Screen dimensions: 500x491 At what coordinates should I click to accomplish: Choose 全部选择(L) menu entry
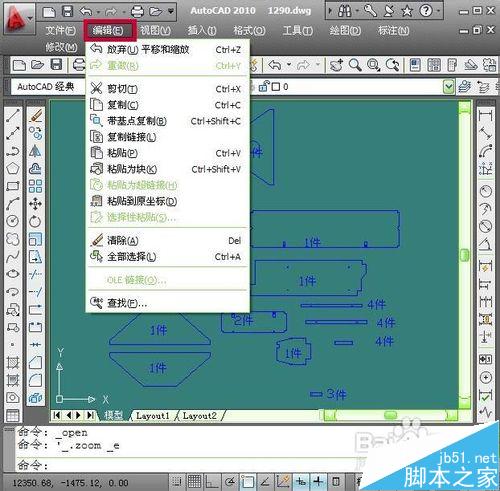(167, 257)
